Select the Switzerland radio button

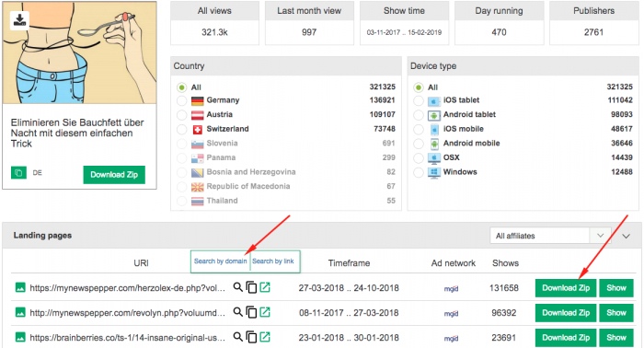(181, 130)
